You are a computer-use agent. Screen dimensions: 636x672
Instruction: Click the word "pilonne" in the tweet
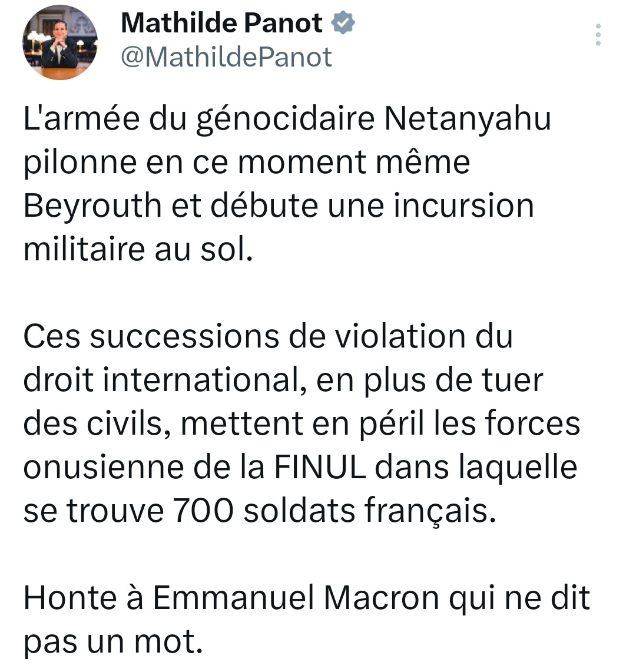(76, 163)
